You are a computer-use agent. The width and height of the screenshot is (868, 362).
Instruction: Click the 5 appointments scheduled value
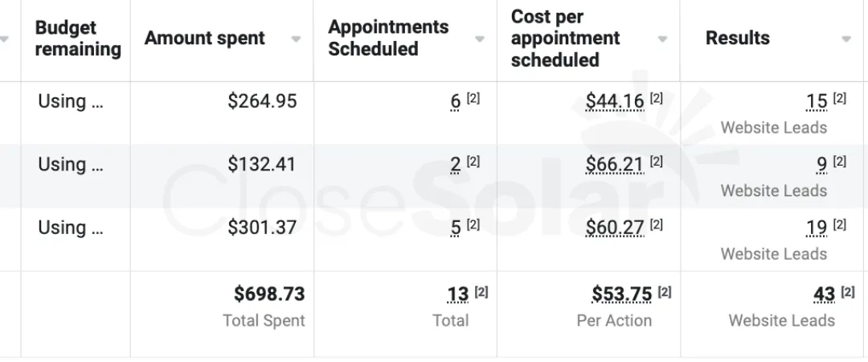pyautogui.click(x=456, y=228)
